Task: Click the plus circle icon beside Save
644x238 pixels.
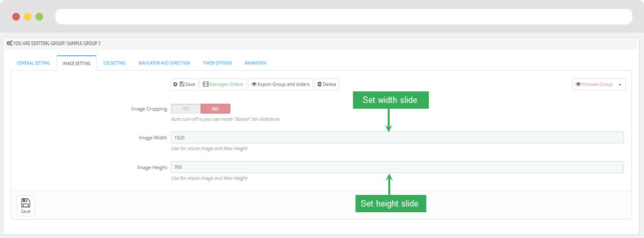Action: point(175,84)
